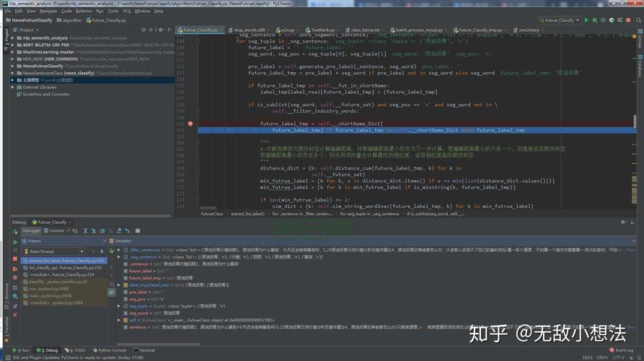
Task: Open the Python Console tool window
Action: [x=110, y=350]
